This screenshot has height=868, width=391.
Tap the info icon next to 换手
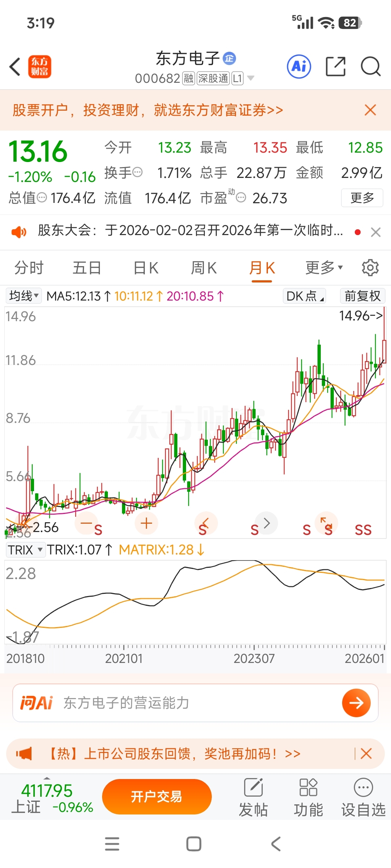click(x=138, y=173)
